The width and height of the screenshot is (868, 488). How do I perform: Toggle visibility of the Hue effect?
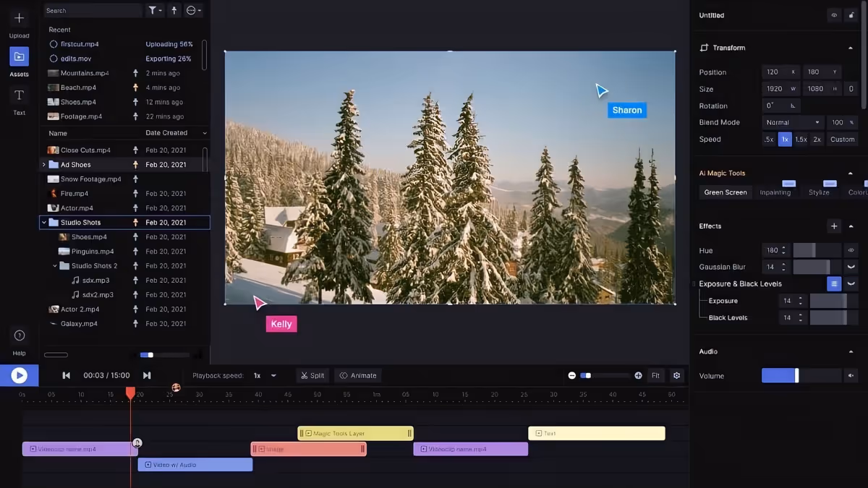851,250
